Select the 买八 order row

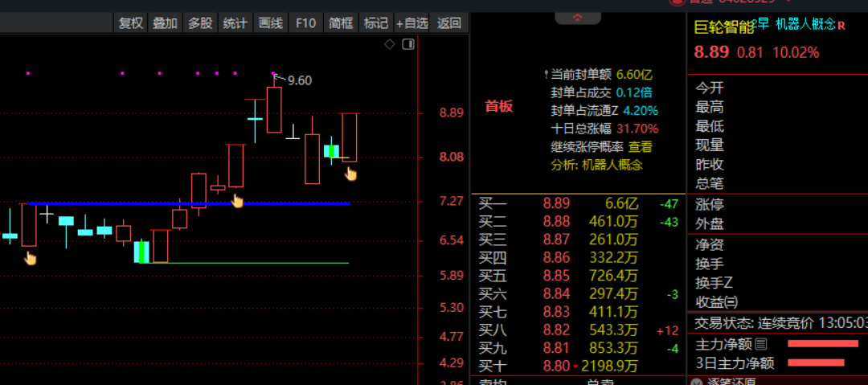[x=578, y=330]
